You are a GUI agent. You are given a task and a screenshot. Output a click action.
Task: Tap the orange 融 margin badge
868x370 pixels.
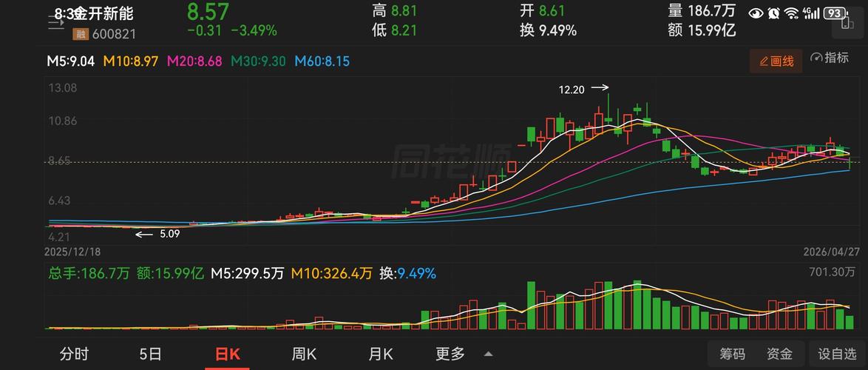(x=81, y=34)
